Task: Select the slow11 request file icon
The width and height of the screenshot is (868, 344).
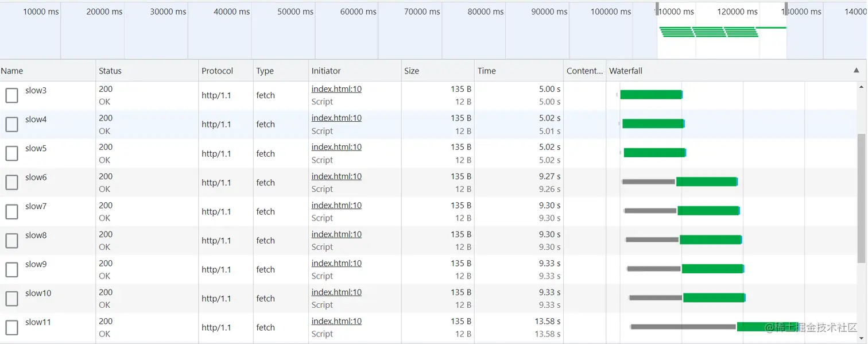Action: pos(11,327)
